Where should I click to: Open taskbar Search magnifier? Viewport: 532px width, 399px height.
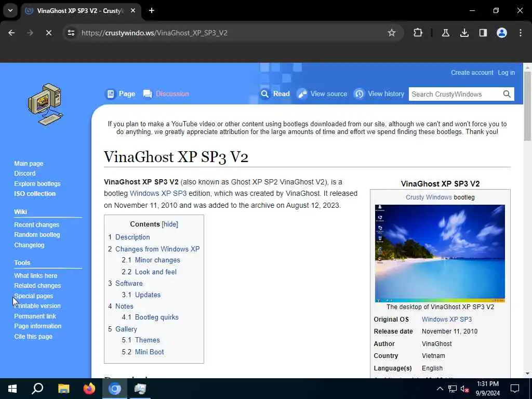pos(37,389)
